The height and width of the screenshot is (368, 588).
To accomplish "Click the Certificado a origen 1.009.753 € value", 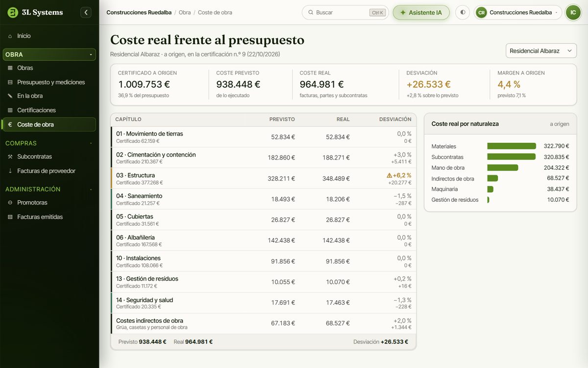I will coord(144,84).
